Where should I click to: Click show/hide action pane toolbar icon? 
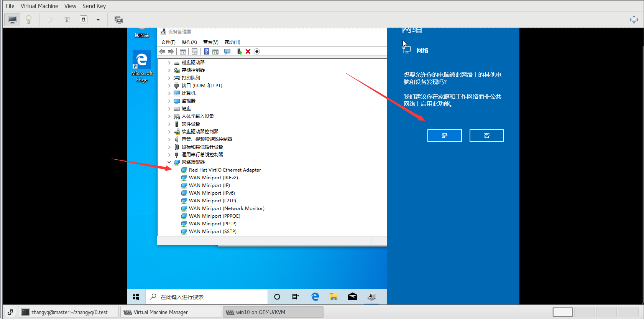[215, 51]
